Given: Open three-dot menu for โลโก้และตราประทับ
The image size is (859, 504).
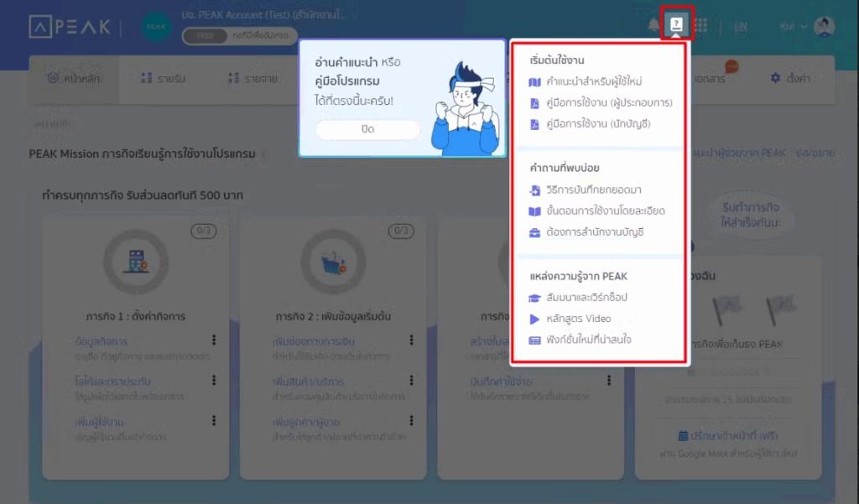Looking at the screenshot, I should [214, 380].
